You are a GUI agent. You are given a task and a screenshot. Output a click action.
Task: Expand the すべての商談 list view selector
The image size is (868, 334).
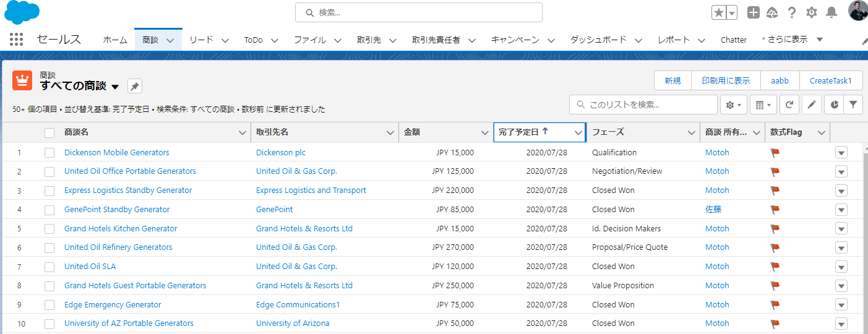pyautogui.click(x=115, y=87)
